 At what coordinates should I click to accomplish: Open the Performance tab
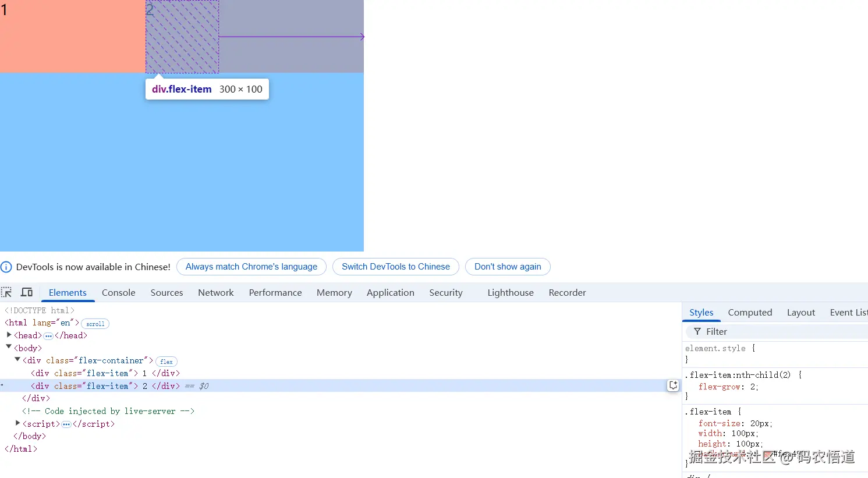click(x=275, y=292)
